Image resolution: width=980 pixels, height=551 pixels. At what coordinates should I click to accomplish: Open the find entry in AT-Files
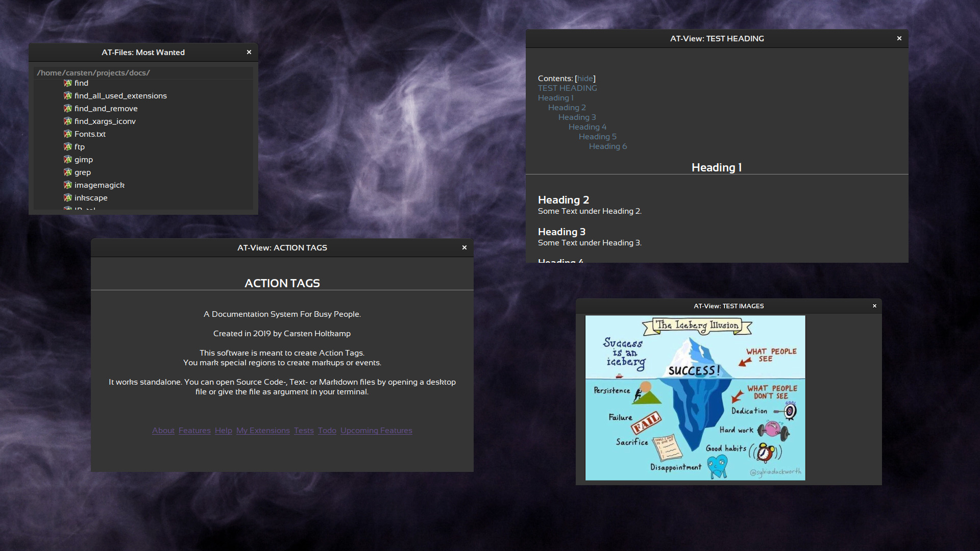point(81,83)
